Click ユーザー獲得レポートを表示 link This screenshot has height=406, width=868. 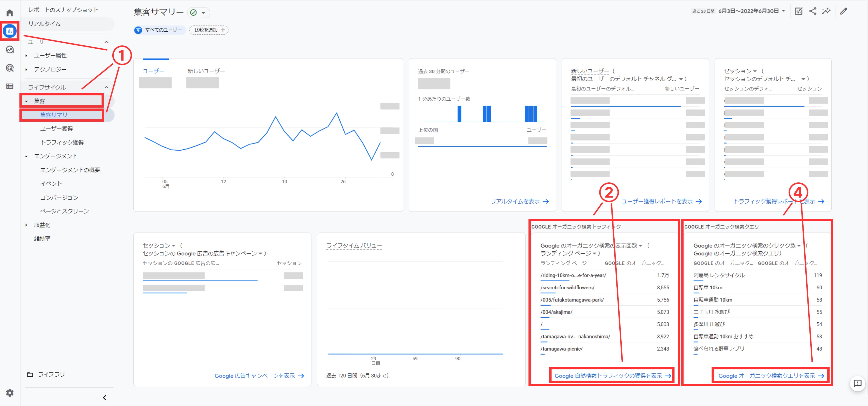click(x=661, y=201)
